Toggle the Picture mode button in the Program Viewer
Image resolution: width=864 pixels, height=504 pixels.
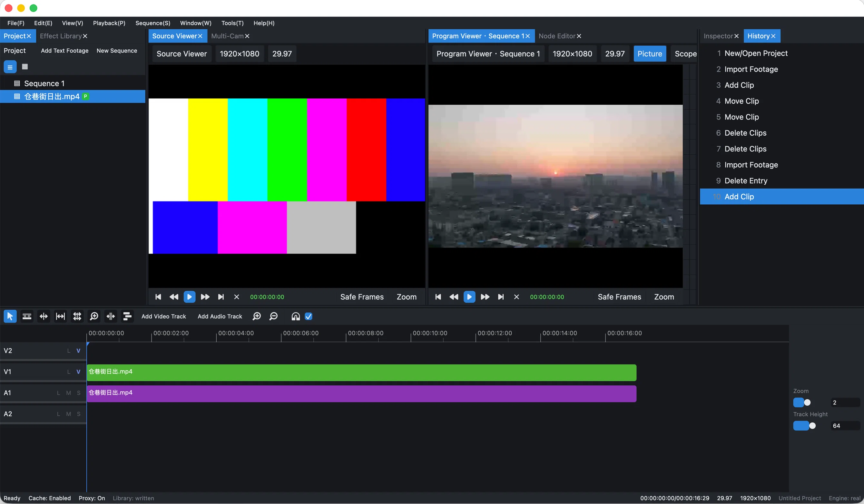649,54
